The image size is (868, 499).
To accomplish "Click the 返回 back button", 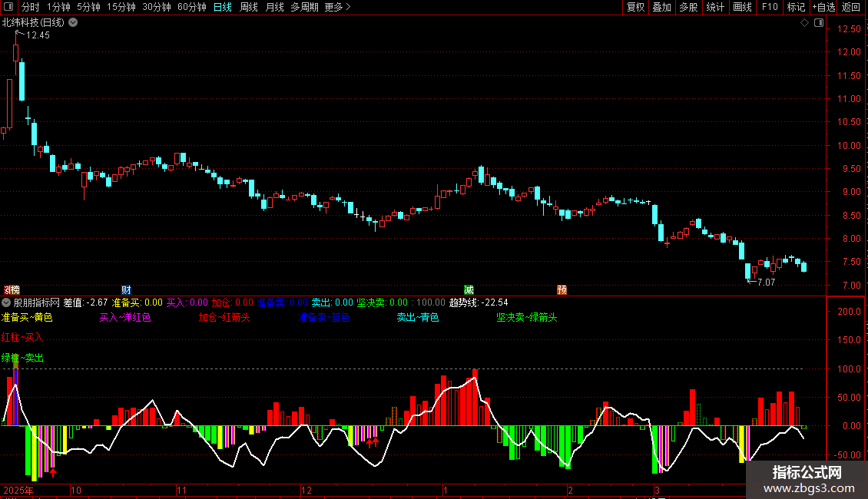I will coord(851,7).
